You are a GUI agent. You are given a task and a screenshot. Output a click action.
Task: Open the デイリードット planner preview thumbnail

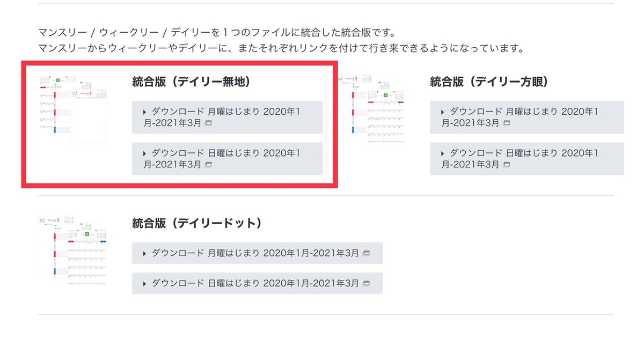pos(72,250)
